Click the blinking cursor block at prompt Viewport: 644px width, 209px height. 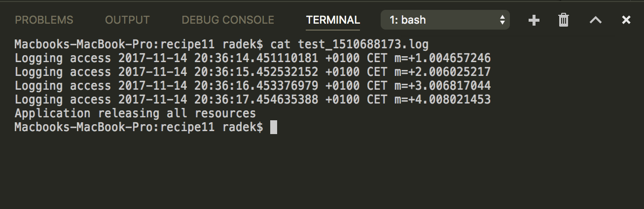click(274, 128)
